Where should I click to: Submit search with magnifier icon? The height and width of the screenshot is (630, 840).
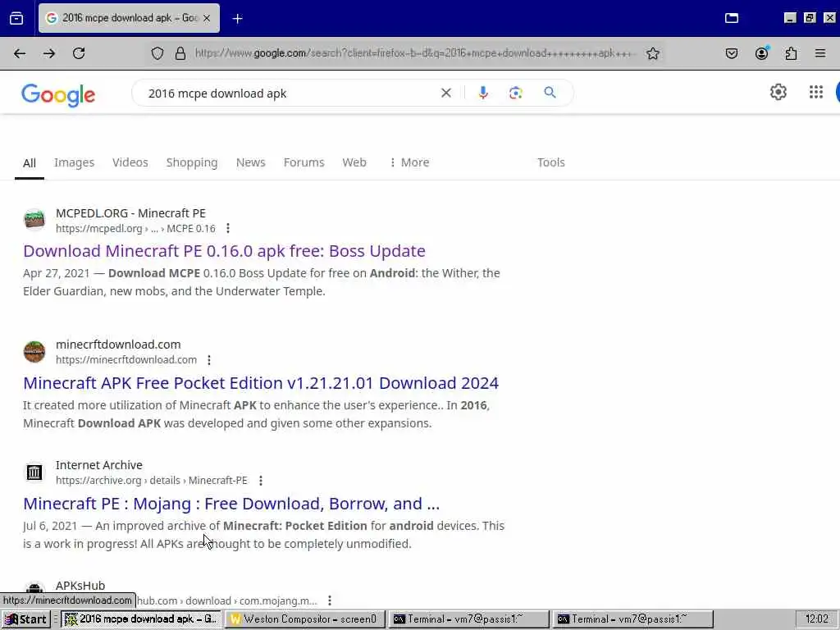550,93
